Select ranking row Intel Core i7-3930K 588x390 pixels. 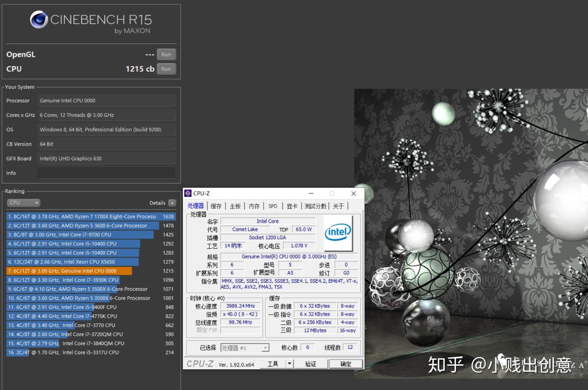coord(91,280)
